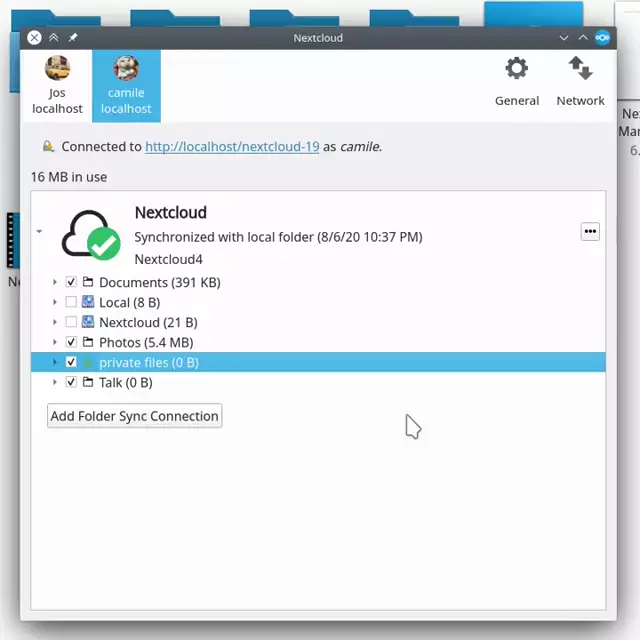640x640 pixels.
Task: Click the Nextcloud folder heading
Action: pos(171,212)
